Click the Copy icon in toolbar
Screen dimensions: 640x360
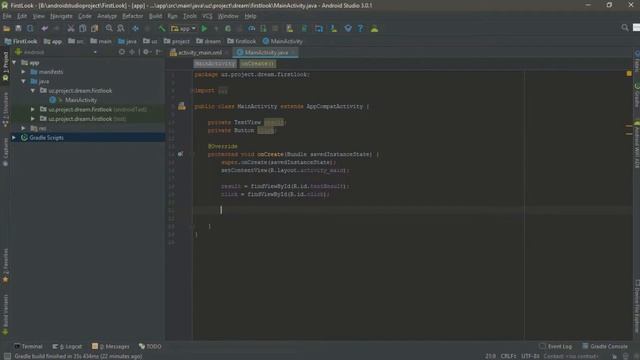point(83,29)
